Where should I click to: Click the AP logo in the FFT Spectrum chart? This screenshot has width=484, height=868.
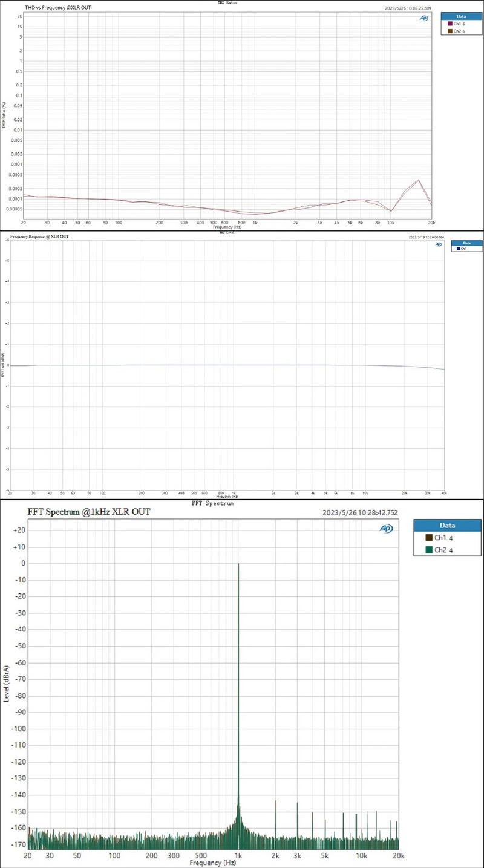click(x=385, y=528)
